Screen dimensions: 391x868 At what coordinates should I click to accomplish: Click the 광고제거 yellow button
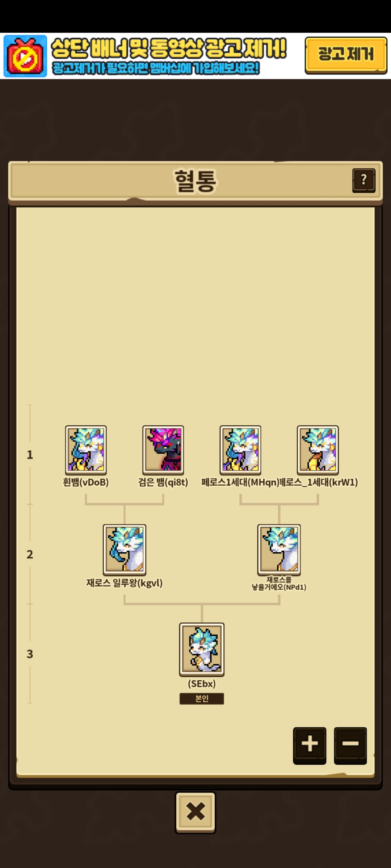click(x=346, y=55)
